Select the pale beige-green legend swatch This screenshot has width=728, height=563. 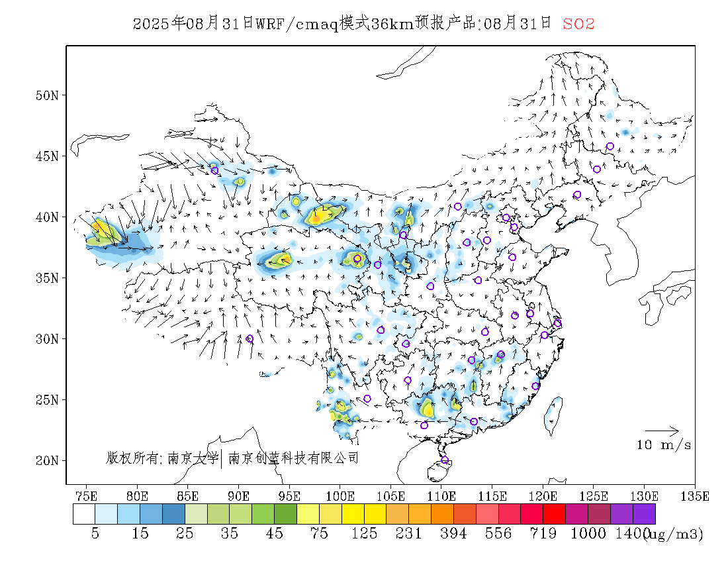click(x=196, y=514)
